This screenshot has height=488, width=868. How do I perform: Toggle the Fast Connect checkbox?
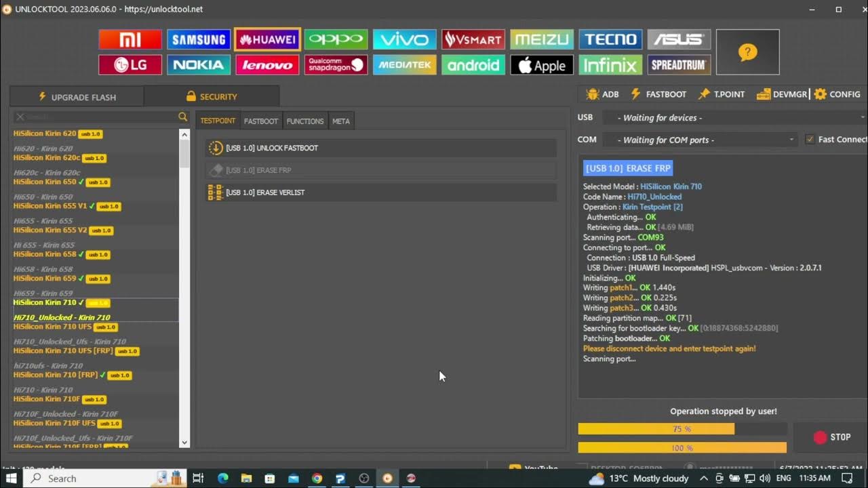tap(810, 139)
